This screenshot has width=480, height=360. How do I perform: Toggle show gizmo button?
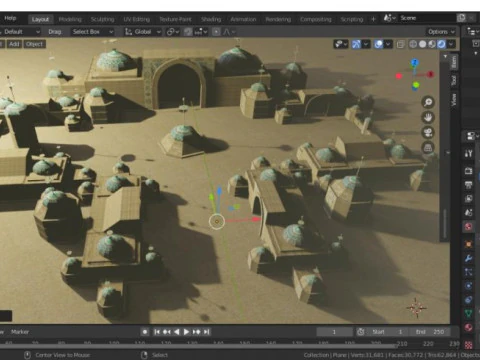click(x=356, y=44)
